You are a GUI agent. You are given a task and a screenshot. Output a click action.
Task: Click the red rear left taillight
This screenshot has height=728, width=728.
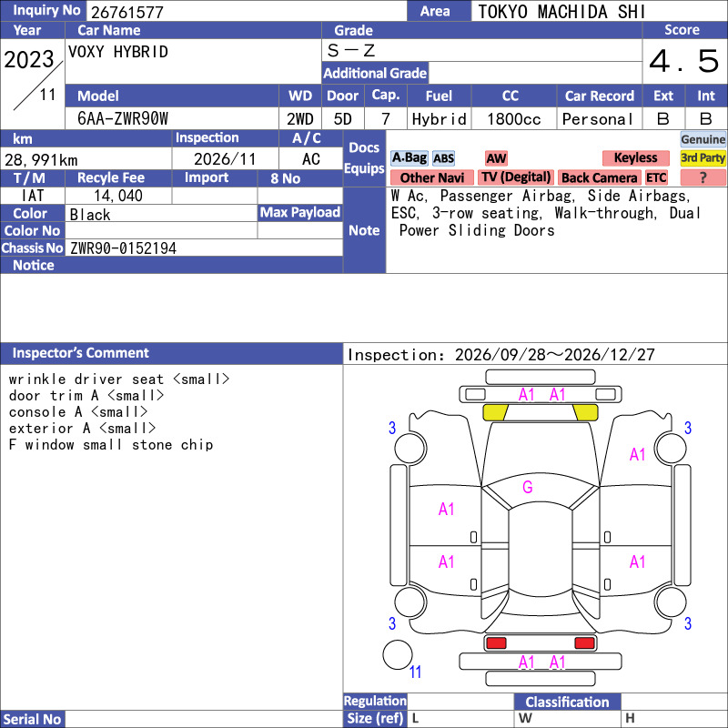496,643
